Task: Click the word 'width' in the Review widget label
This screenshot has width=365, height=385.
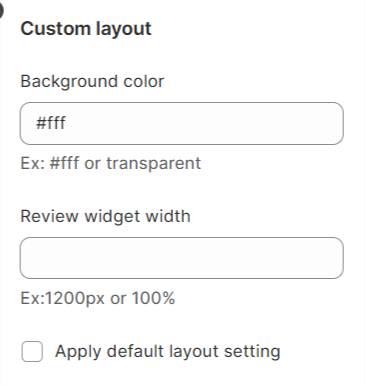Action: [x=168, y=216]
